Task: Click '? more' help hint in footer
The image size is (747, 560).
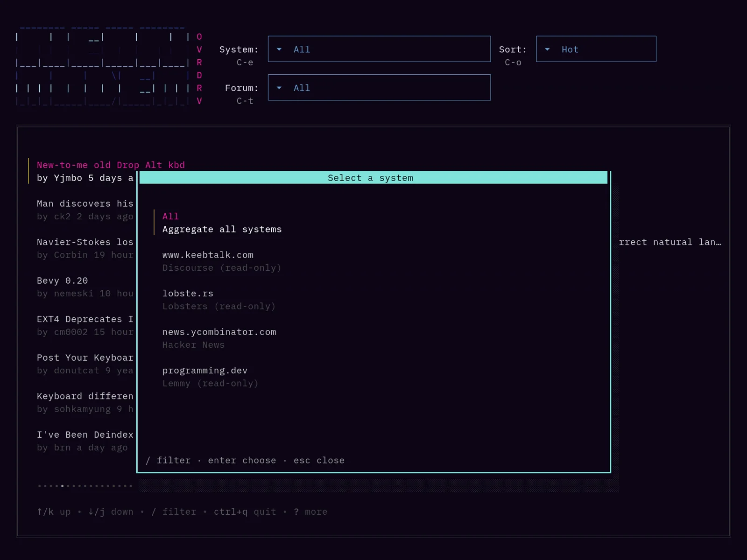Action: click(310, 511)
